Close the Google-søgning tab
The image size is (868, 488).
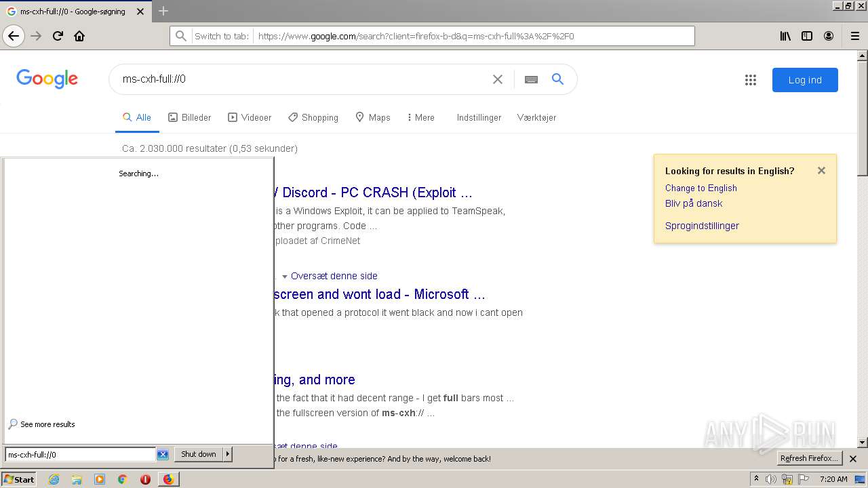coord(140,12)
